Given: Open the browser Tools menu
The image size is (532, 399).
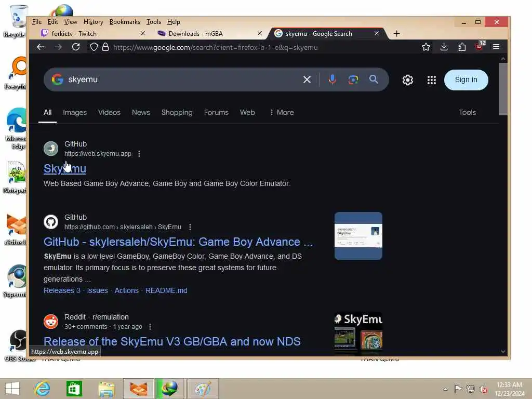Looking at the screenshot, I should (x=154, y=22).
